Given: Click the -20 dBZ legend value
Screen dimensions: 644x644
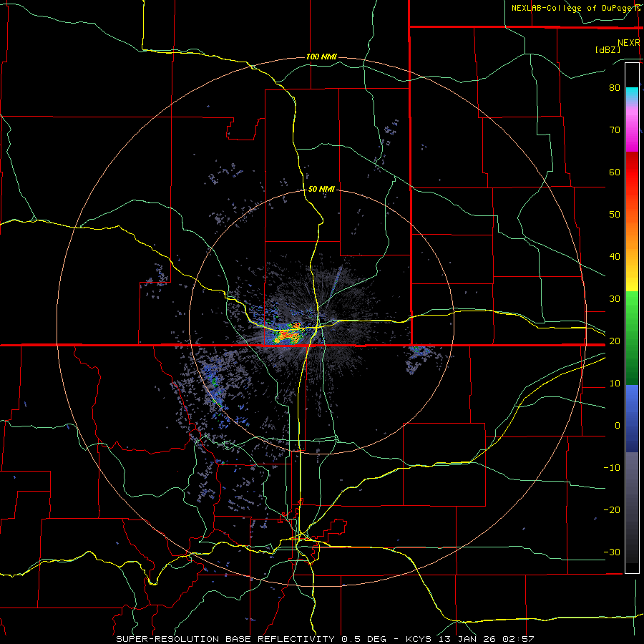Looking at the screenshot, I should [x=612, y=509].
